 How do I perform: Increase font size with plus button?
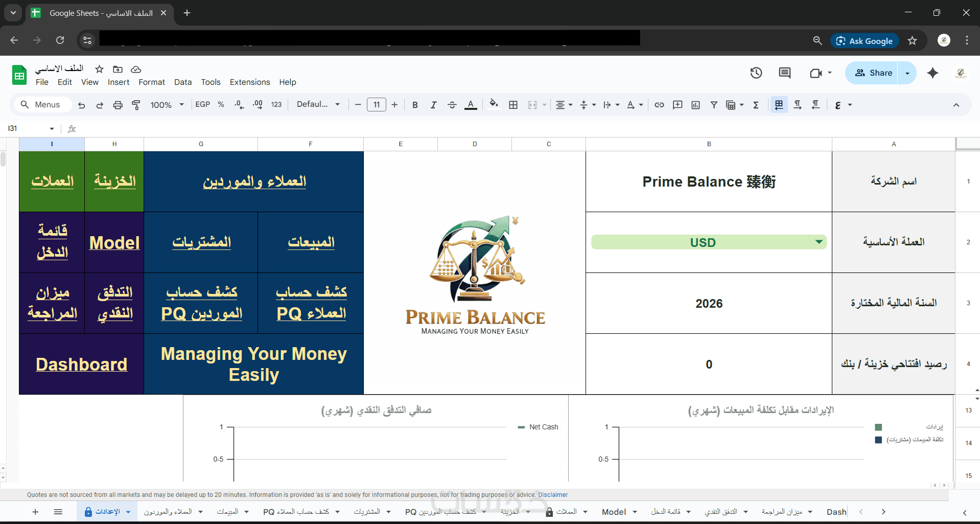394,105
